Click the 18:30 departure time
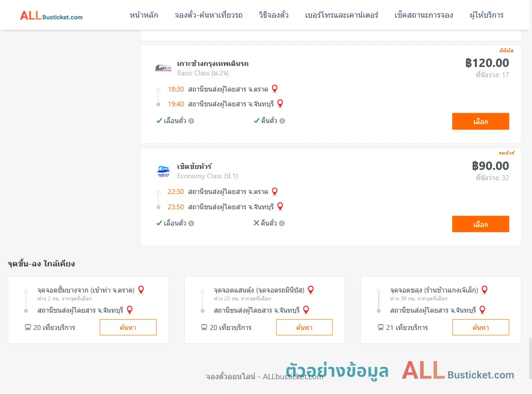The width and height of the screenshot is (532, 394). click(x=176, y=89)
